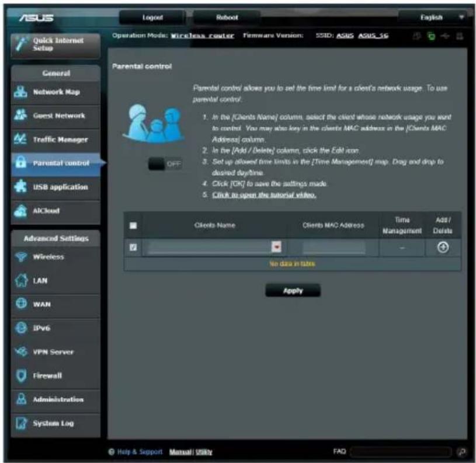Image resolution: width=476 pixels, height=463 pixels.
Task: Expand the Clients Name dropdown arrow
Action: [x=276, y=247]
